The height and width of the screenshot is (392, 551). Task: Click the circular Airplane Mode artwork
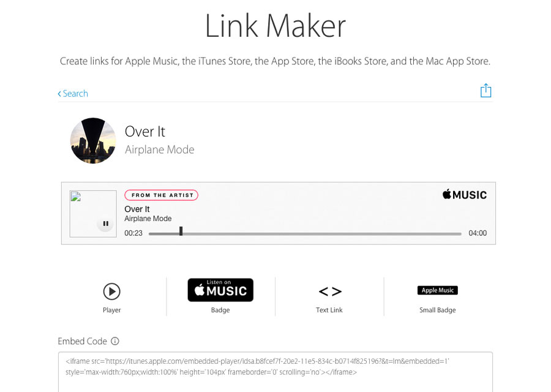click(x=93, y=141)
